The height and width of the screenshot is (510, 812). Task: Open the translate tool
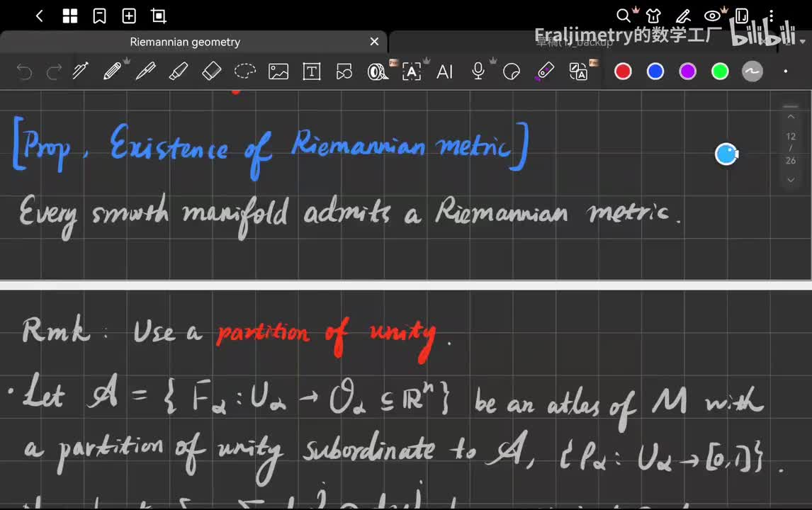tap(578, 72)
